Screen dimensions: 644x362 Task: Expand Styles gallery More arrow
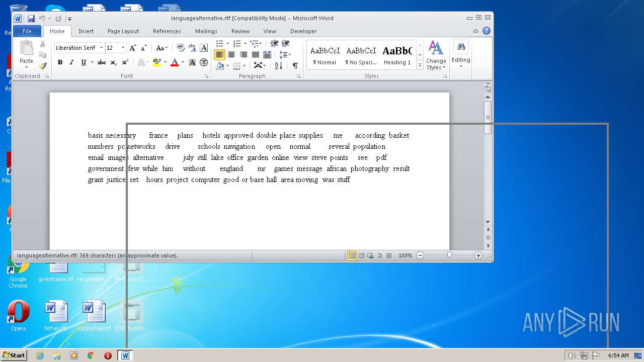click(x=420, y=65)
